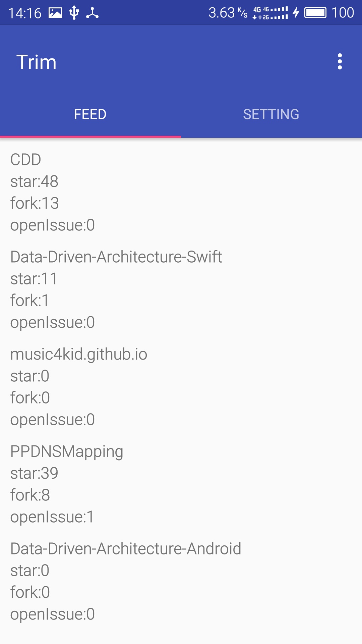Tap the star:39 count for PPDNSMapping
The width and height of the screenshot is (362, 644).
34,473
